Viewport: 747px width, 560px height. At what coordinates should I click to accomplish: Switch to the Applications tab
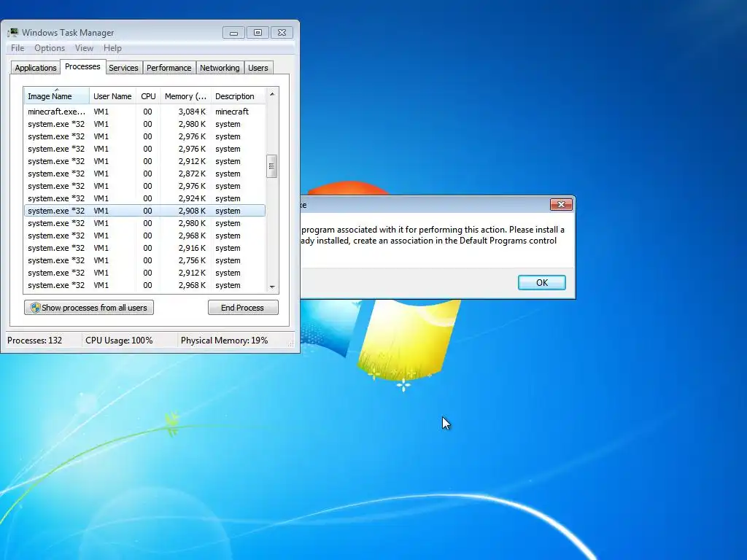[35, 68]
